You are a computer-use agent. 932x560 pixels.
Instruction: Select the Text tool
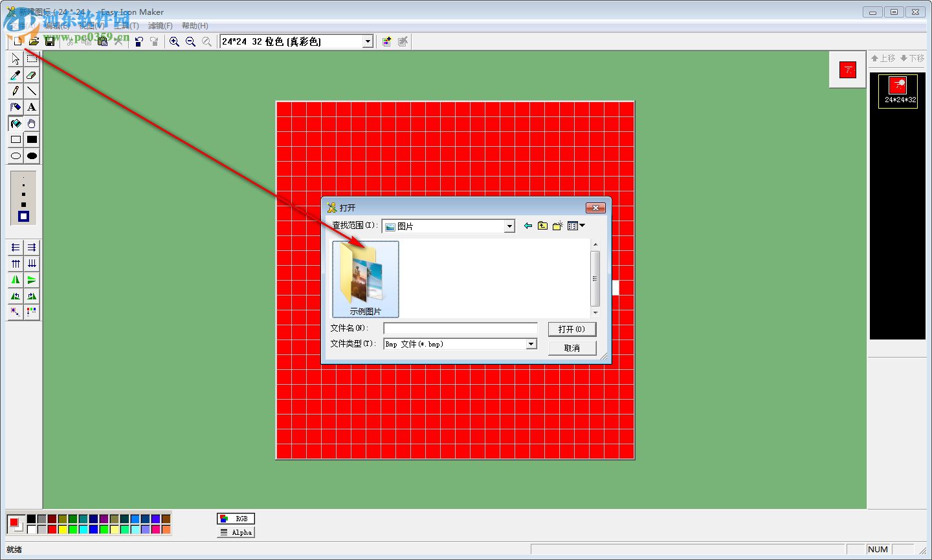click(x=32, y=107)
